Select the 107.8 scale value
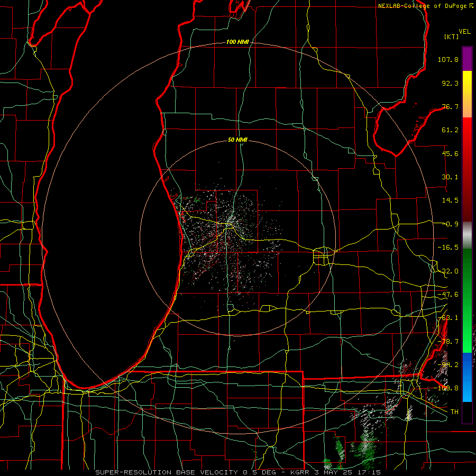Viewport: 476px width, 476px height. [x=448, y=59]
